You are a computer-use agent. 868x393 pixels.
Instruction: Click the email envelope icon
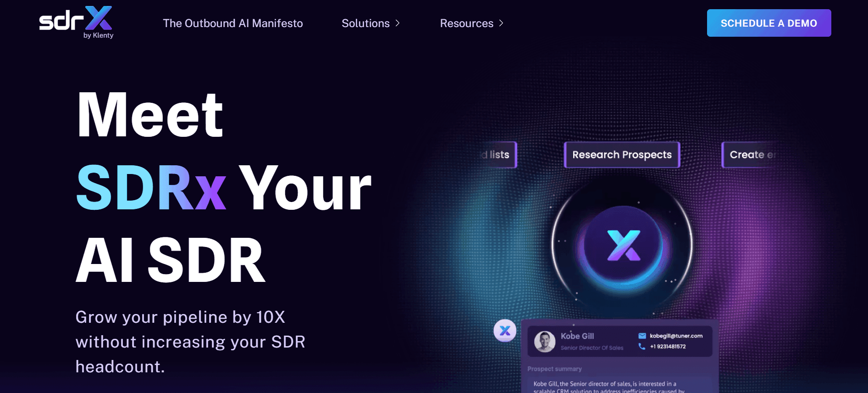click(642, 336)
